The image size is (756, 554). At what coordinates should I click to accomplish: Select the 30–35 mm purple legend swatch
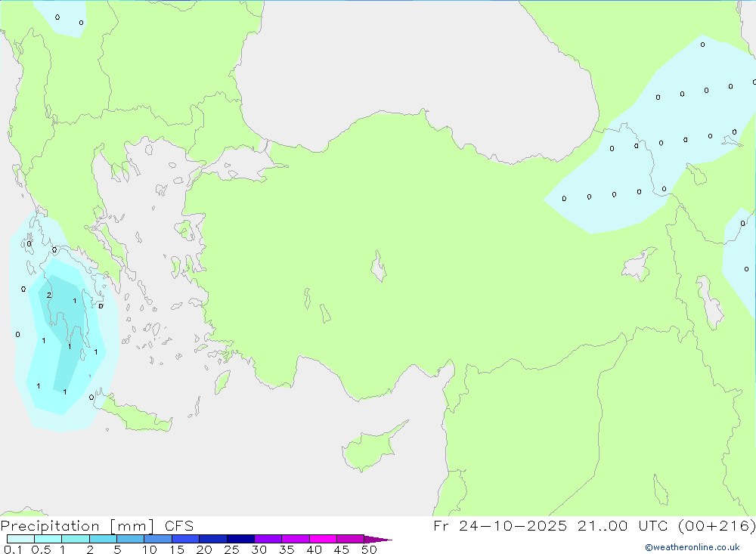(x=268, y=539)
